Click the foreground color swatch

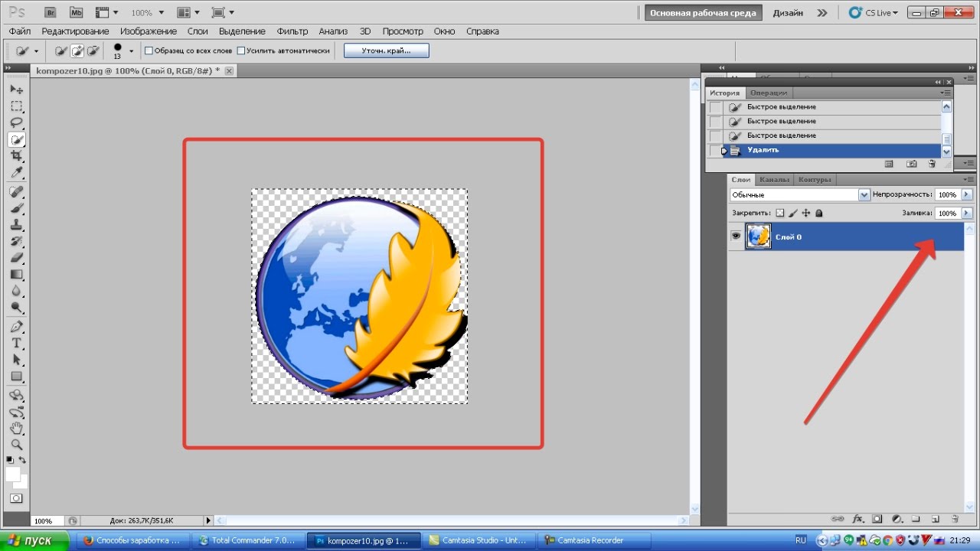point(13,474)
